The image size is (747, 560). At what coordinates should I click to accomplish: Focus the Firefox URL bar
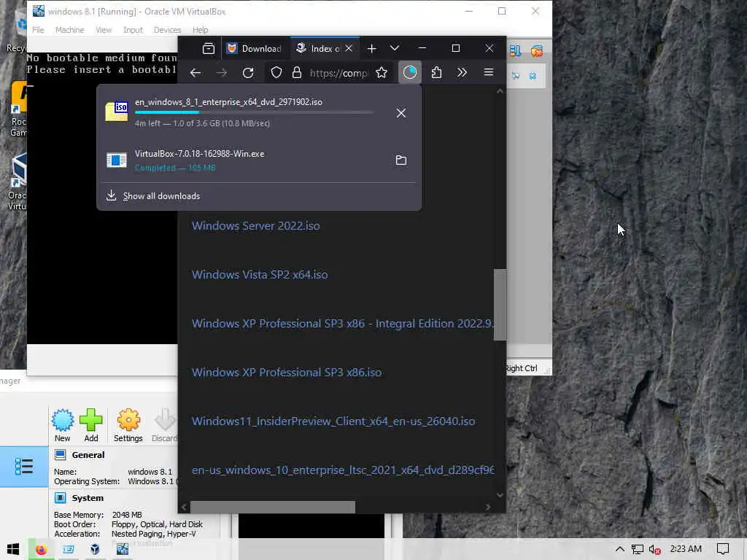[338, 74]
